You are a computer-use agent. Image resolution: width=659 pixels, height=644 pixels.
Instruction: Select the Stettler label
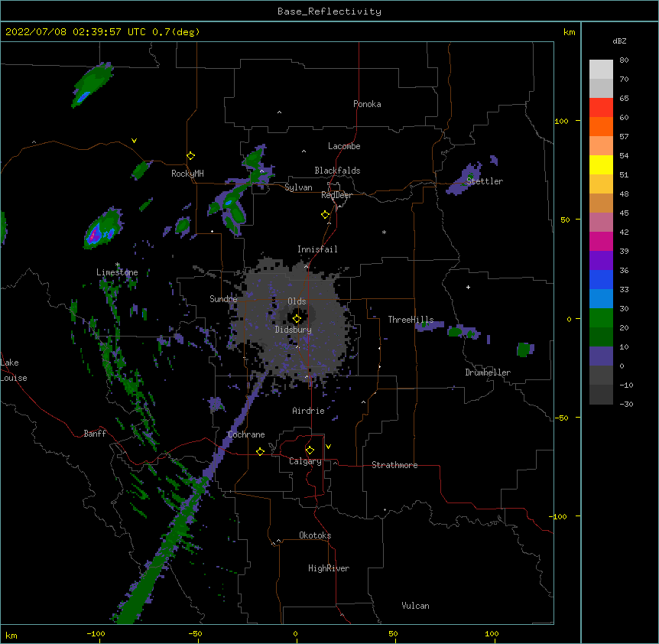click(x=485, y=181)
